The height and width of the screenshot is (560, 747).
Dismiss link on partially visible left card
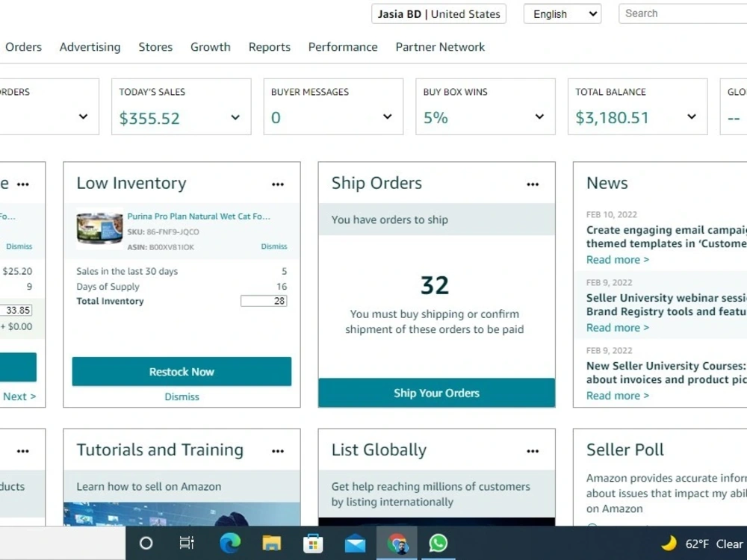tap(19, 246)
